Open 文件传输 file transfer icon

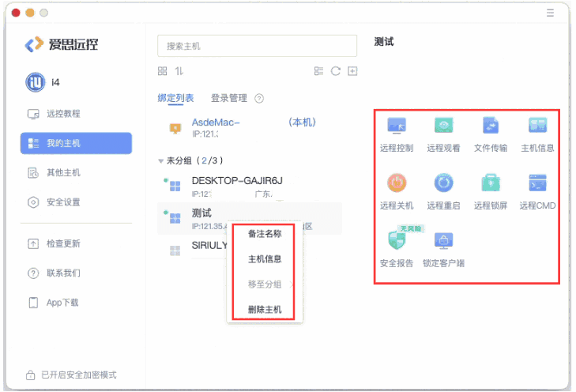tap(491, 126)
